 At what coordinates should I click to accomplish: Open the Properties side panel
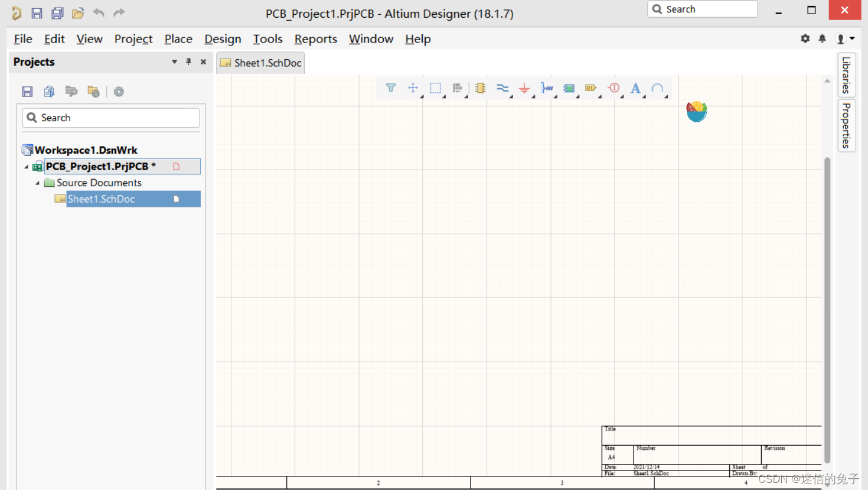click(x=846, y=125)
